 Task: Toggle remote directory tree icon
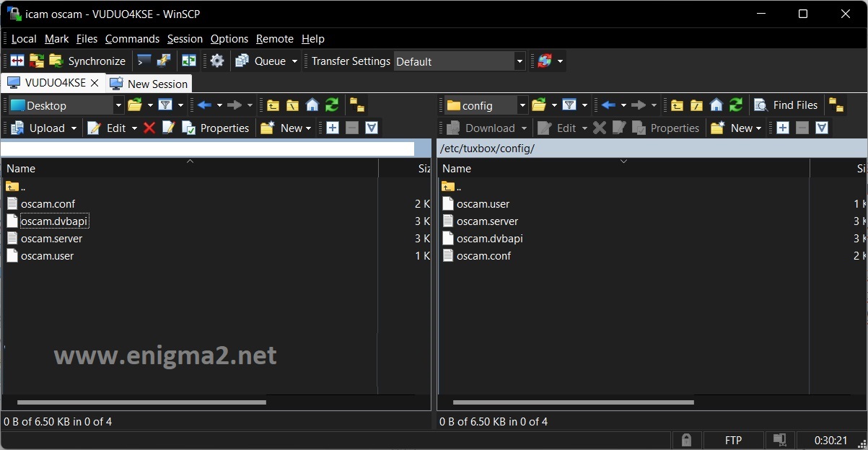(836, 105)
